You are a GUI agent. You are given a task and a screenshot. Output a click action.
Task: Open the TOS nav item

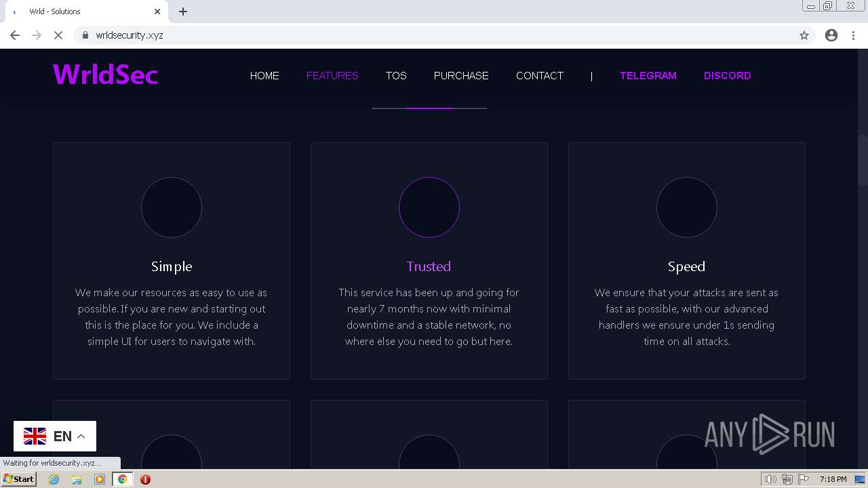click(x=396, y=76)
